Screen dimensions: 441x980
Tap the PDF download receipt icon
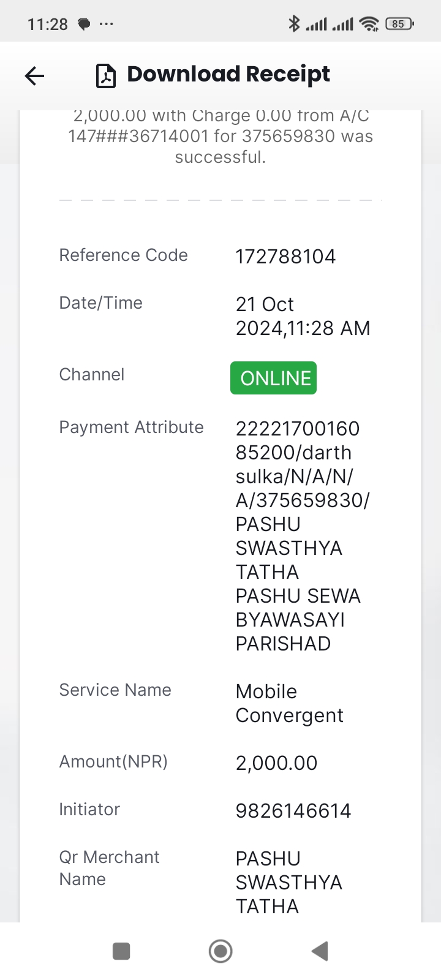point(106,76)
